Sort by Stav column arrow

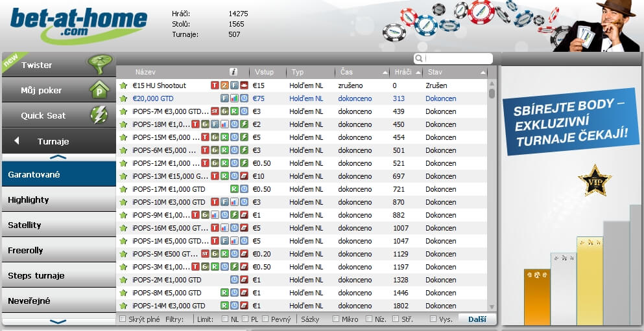pos(483,73)
